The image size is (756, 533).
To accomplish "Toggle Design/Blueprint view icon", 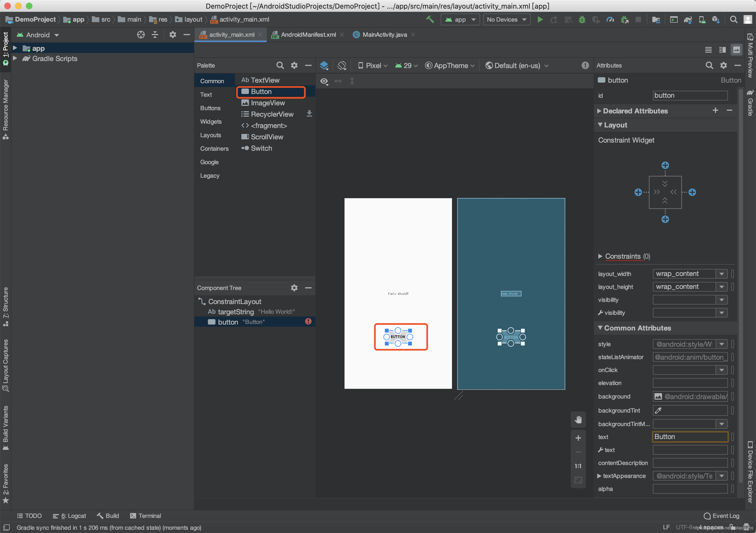I will point(325,65).
